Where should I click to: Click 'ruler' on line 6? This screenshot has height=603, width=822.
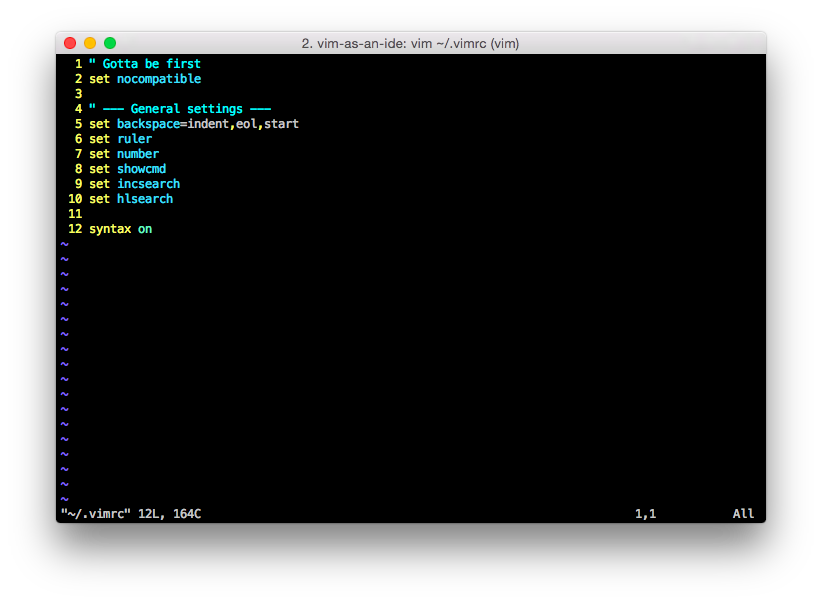134,139
